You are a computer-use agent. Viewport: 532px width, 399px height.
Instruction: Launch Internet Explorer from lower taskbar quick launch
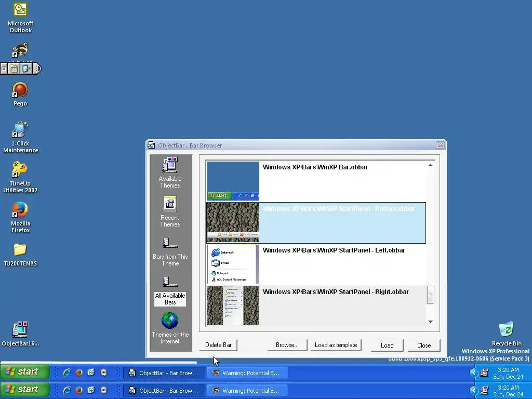pos(66,390)
